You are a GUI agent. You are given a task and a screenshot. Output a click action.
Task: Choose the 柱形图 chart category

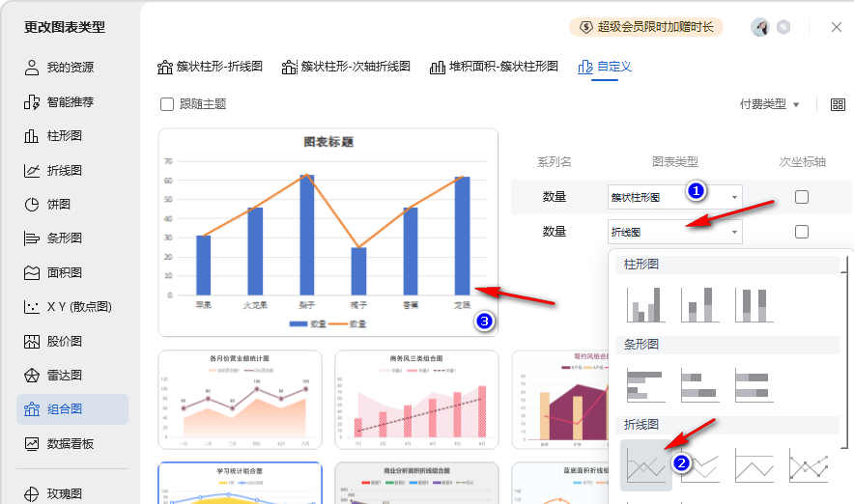pyautogui.click(x=53, y=135)
